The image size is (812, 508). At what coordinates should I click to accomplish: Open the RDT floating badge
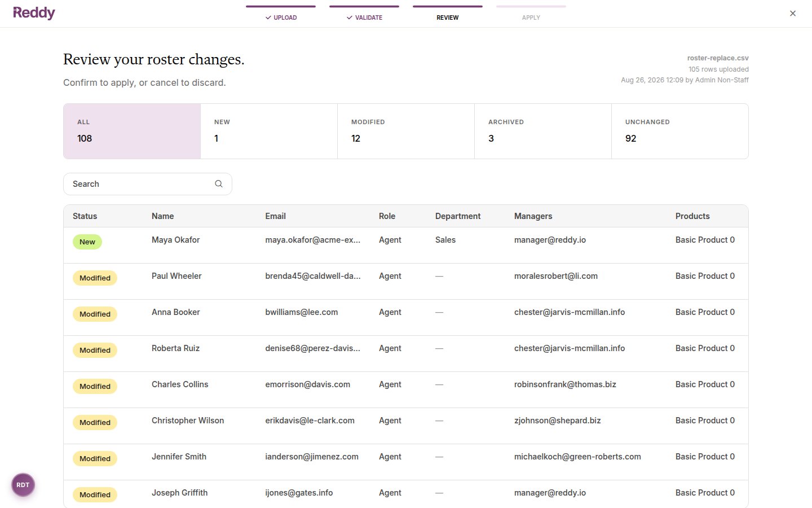pos(23,485)
